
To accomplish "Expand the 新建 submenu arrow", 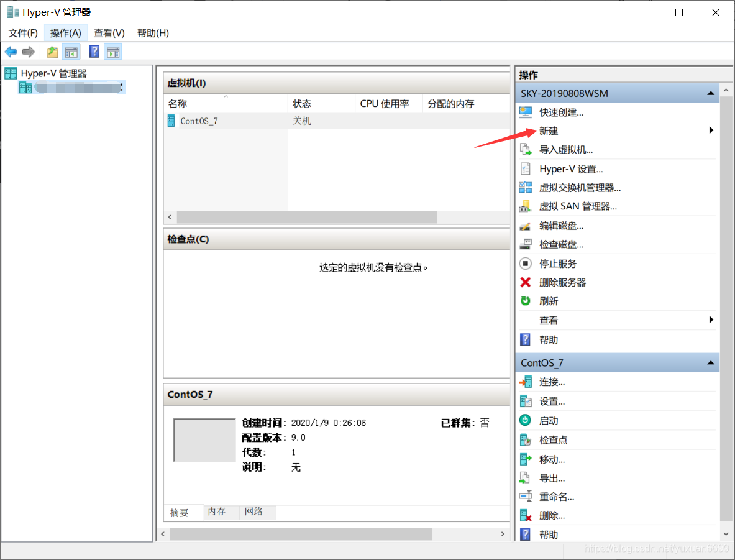I will [711, 131].
